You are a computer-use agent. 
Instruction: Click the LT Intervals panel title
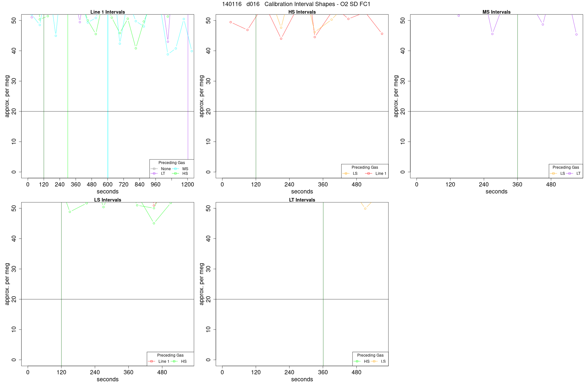click(x=302, y=200)
